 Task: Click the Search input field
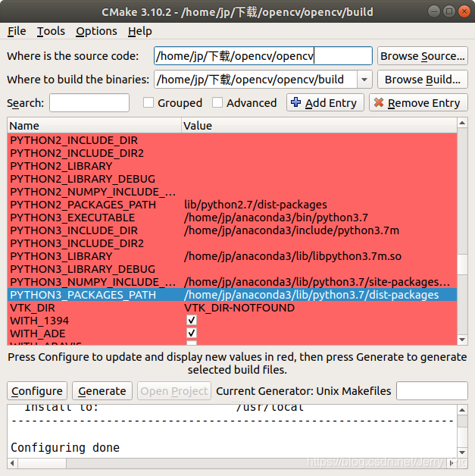(x=89, y=103)
